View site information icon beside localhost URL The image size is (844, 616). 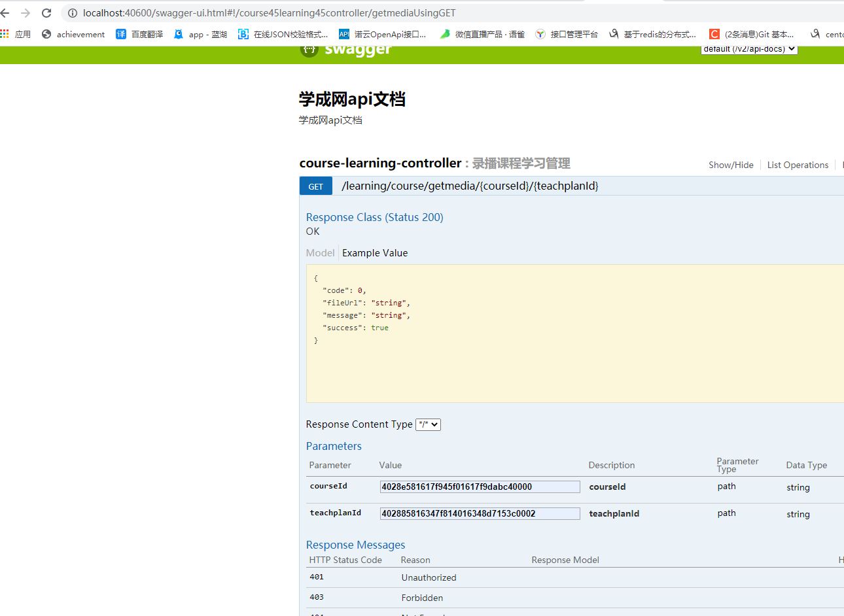point(73,13)
